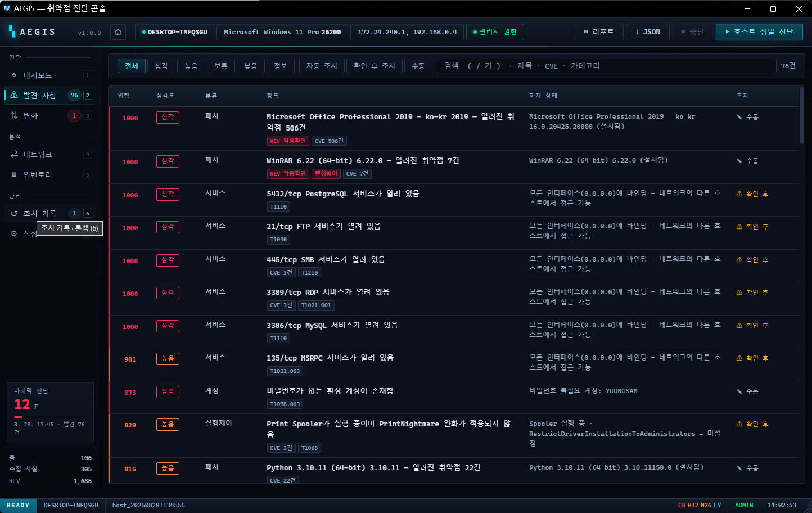
Task: Click wrench 수동 icon on Office row
Action: pos(739,117)
